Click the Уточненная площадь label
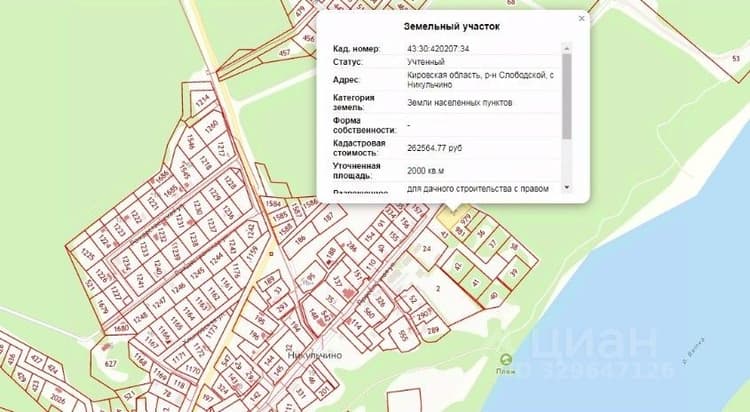750x412 pixels. (x=357, y=170)
